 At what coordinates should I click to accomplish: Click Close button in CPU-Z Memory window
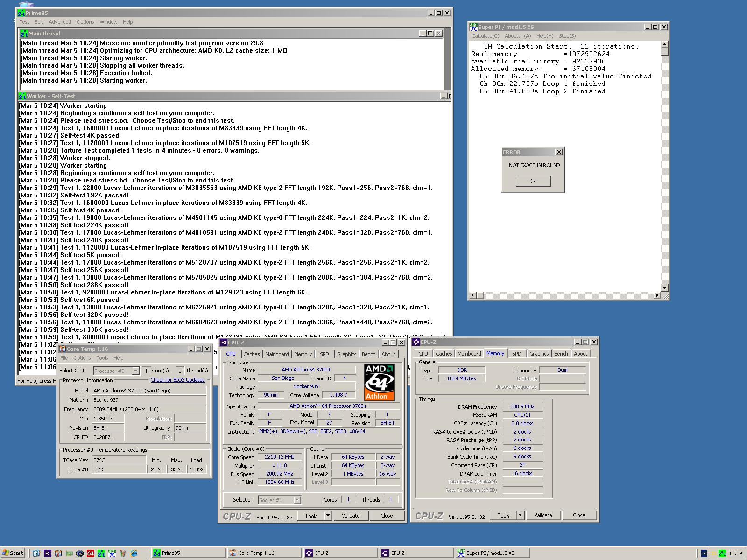point(578,515)
